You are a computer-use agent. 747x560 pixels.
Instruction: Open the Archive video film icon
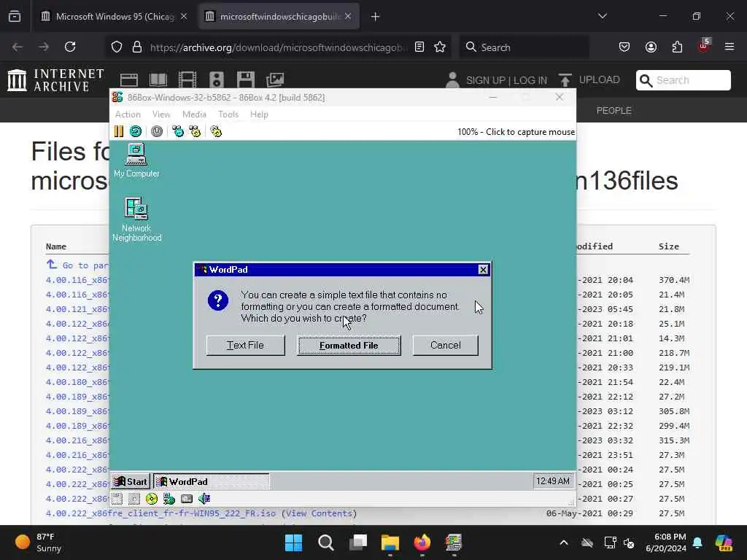(x=187, y=80)
